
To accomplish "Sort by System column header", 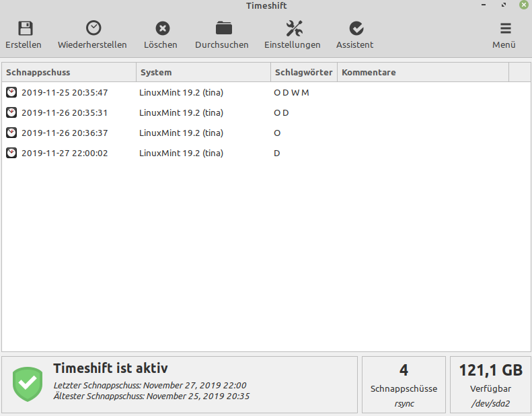I will point(203,72).
